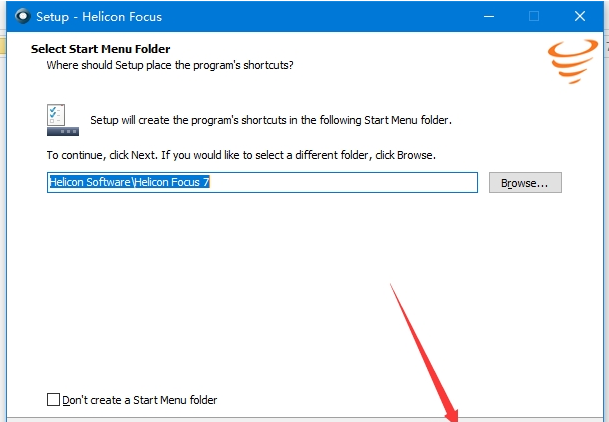Click the checklist setup icon

pyautogui.click(x=63, y=120)
